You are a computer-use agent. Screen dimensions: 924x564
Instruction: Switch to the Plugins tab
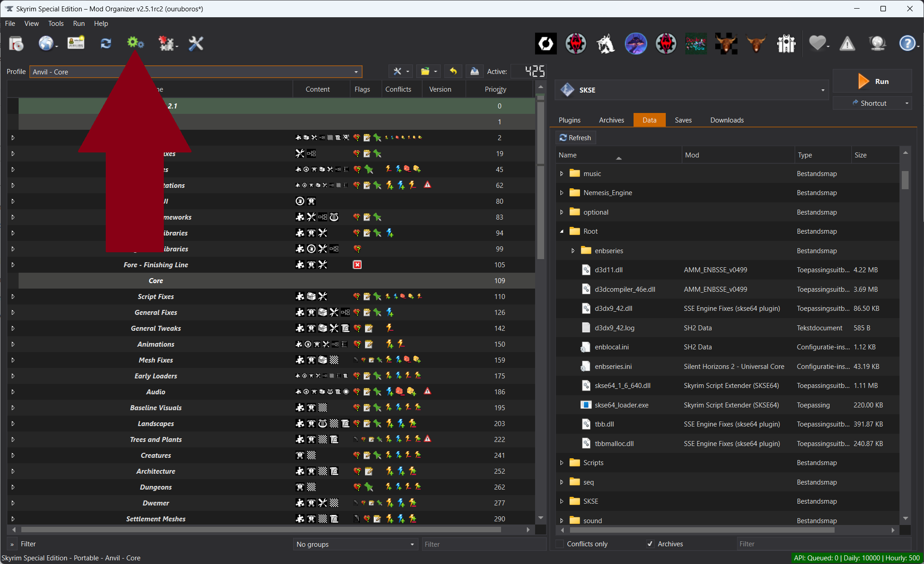click(569, 120)
